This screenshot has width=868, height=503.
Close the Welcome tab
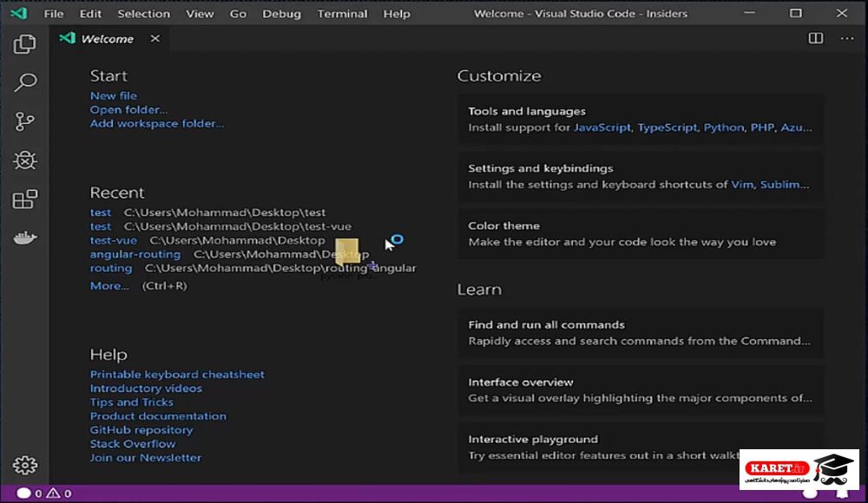pos(155,38)
